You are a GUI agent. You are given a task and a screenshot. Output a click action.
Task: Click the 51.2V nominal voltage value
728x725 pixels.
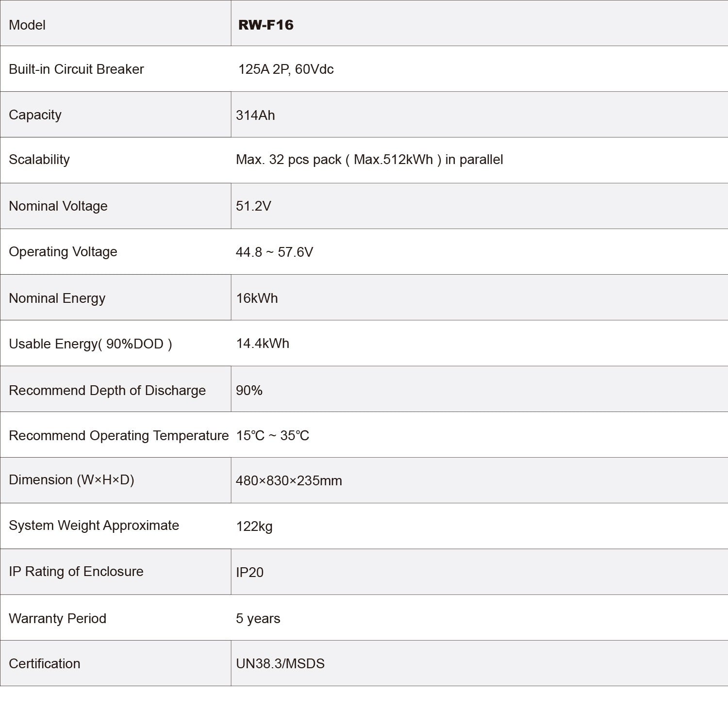click(253, 206)
